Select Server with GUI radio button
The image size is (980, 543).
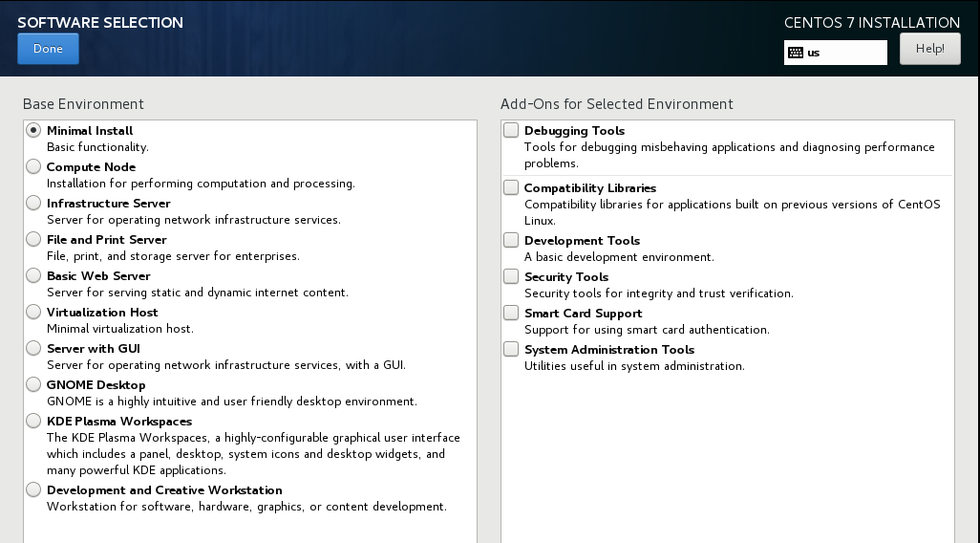point(33,348)
